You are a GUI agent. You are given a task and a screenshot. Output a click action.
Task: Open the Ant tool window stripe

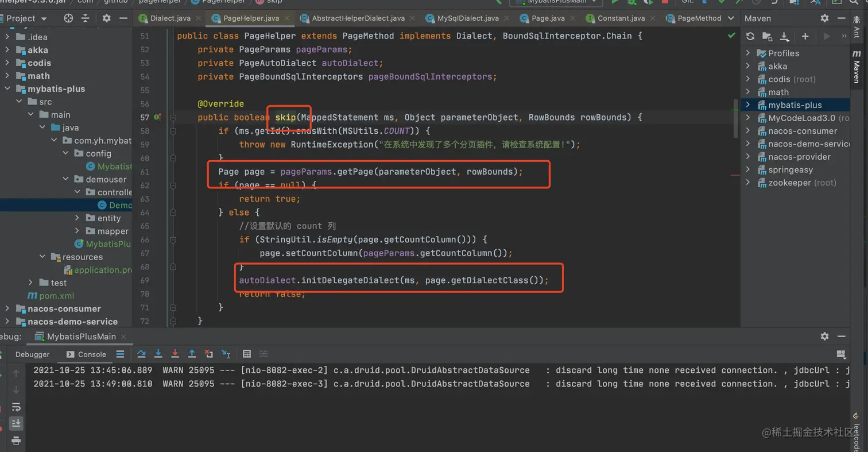click(x=857, y=28)
